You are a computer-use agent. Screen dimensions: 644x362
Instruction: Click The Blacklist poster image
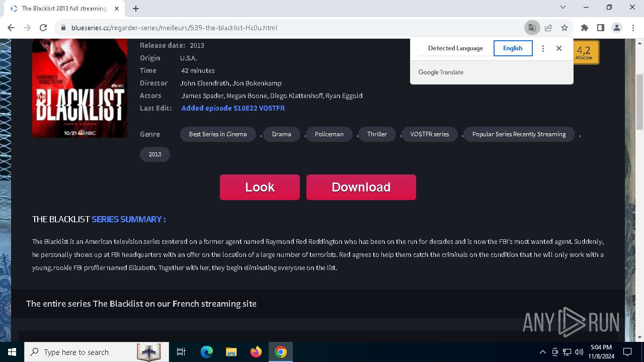pyautogui.click(x=79, y=88)
